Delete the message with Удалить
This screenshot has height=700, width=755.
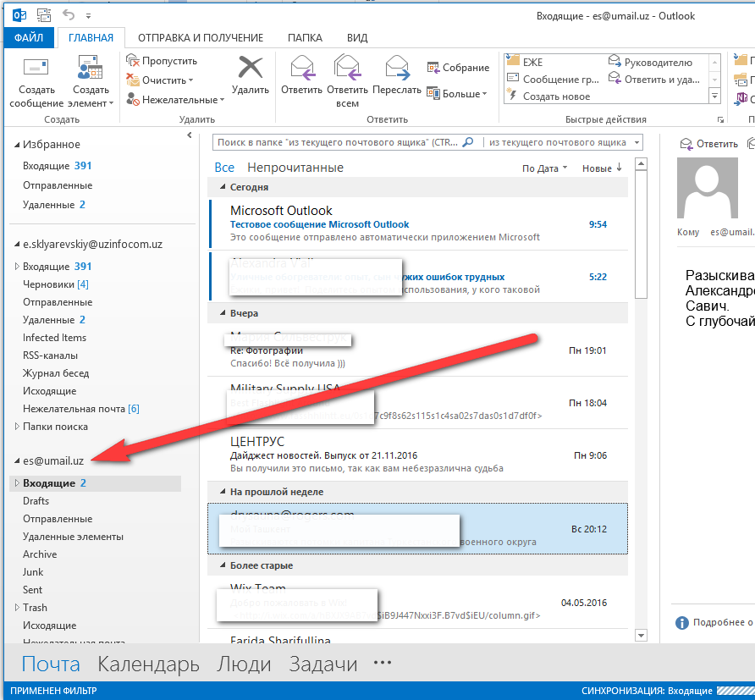click(250, 75)
